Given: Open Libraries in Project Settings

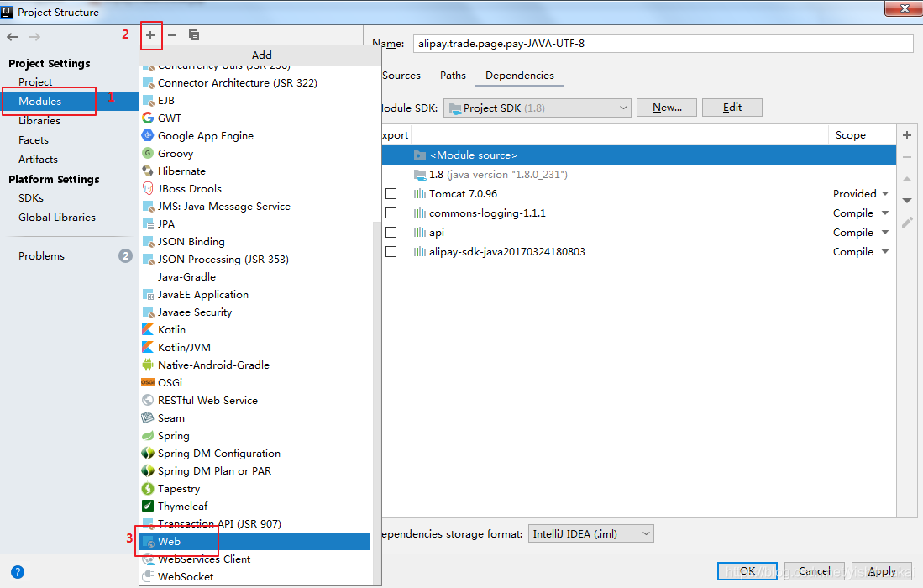Looking at the screenshot, I should (x=39, y=121).
